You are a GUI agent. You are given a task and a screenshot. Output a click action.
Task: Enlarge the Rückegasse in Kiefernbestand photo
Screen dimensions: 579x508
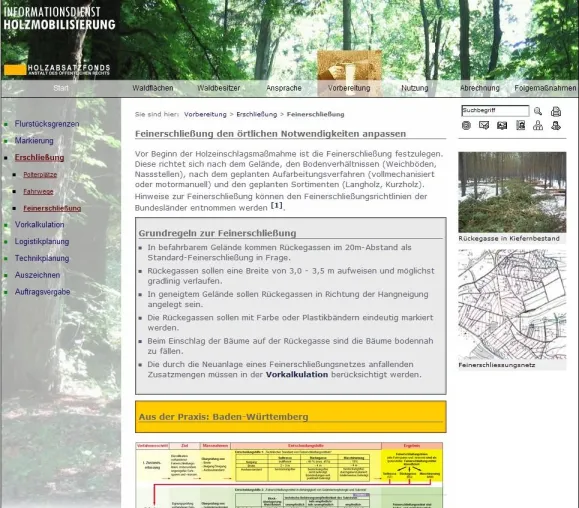click(512, 192)
